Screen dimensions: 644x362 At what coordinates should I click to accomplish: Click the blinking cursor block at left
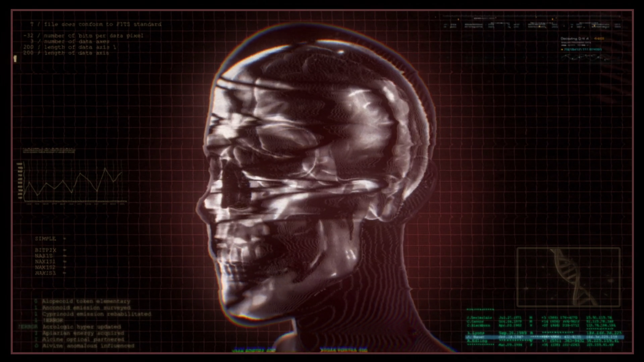pos(15,59)
